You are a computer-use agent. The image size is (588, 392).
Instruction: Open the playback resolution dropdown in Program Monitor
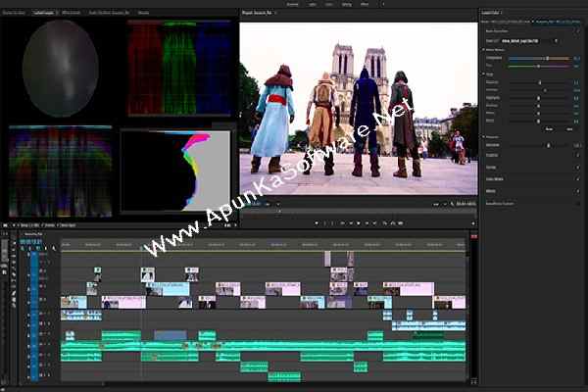[x=439, y=204]
